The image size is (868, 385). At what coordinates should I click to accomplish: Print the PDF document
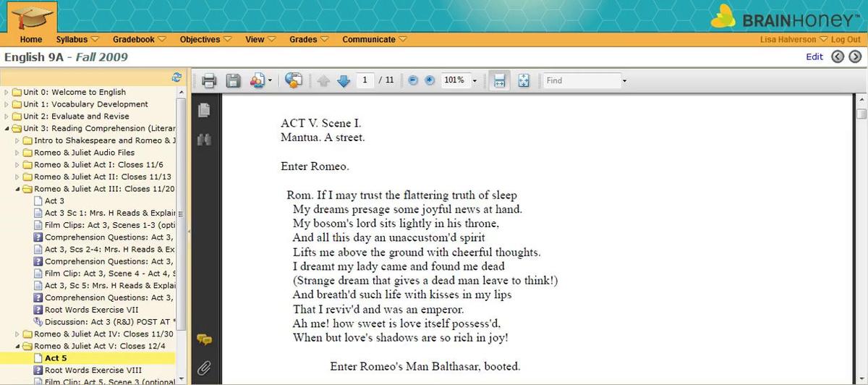coord(209,80)
